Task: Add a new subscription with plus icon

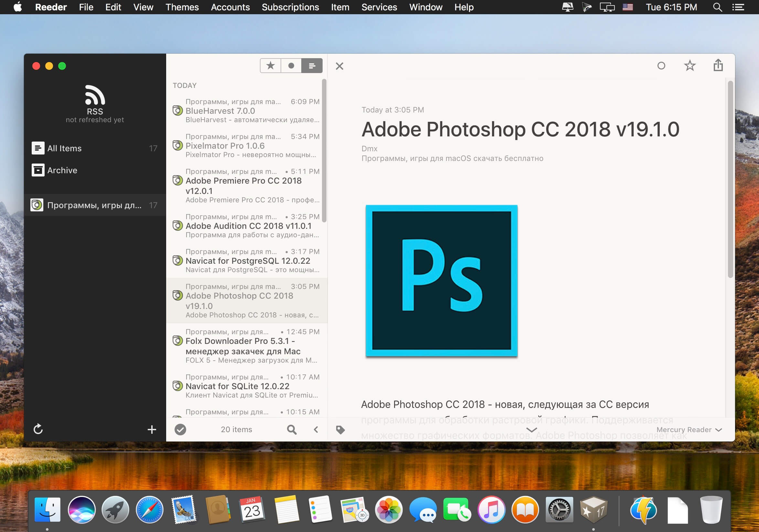Action: click(x=152, y=430)
